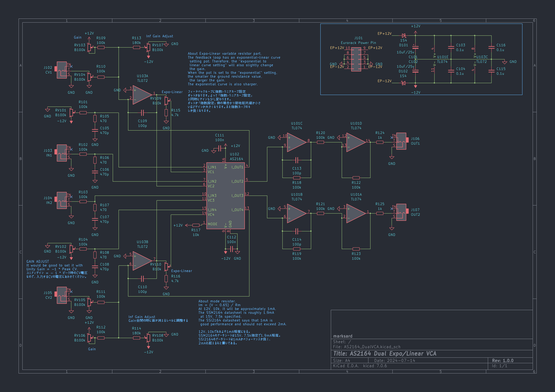Select the 'Size: A4' field
This screenshot has height=392, width=555.
pyautogui.click(x=342, y=360)
